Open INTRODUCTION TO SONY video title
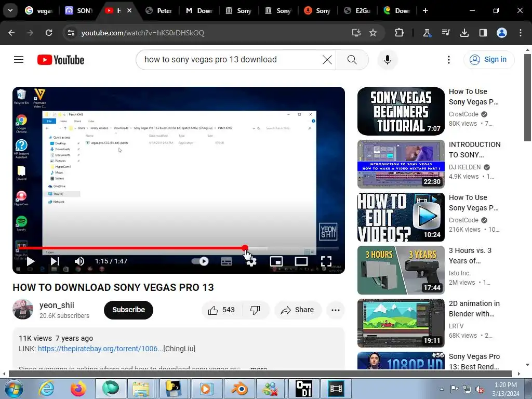This screenshot has width=532, height=399. tap(475, 150)
